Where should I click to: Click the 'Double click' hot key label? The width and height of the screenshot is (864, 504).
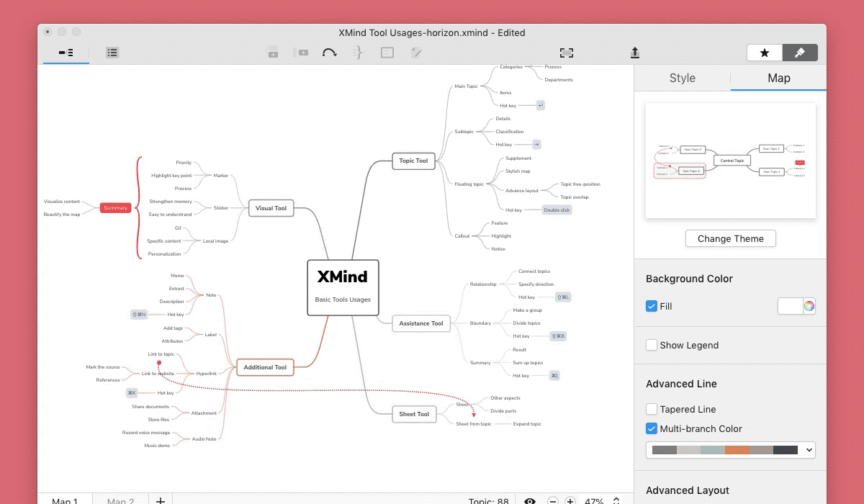pos(557,210)
